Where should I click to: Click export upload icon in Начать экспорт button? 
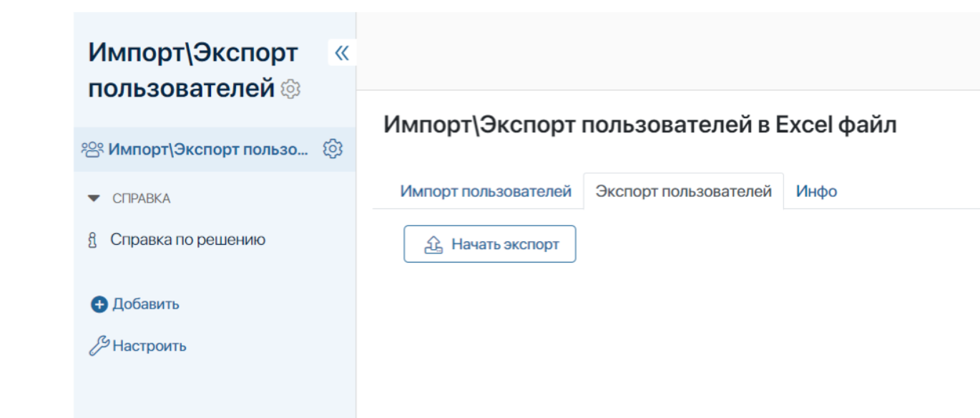(433, 245)
